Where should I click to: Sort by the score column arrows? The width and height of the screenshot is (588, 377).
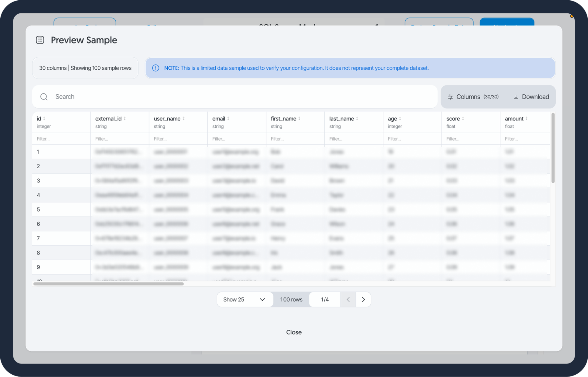(x=463, y=118)
